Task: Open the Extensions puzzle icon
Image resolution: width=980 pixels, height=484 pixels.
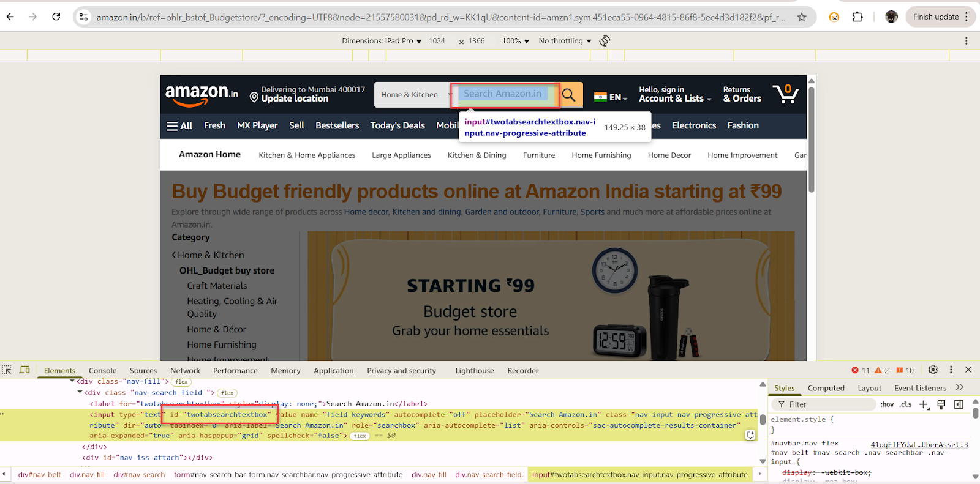Action: pyautogui.click(x=858, y=17)
